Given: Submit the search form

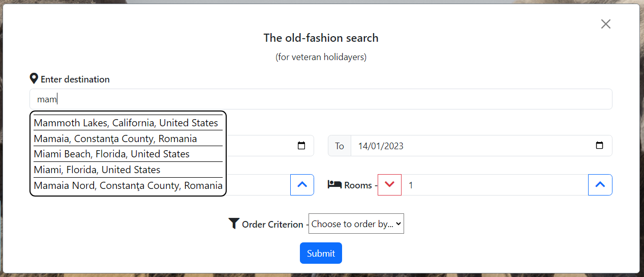Looking at the screenshot, I should [321, 253].
